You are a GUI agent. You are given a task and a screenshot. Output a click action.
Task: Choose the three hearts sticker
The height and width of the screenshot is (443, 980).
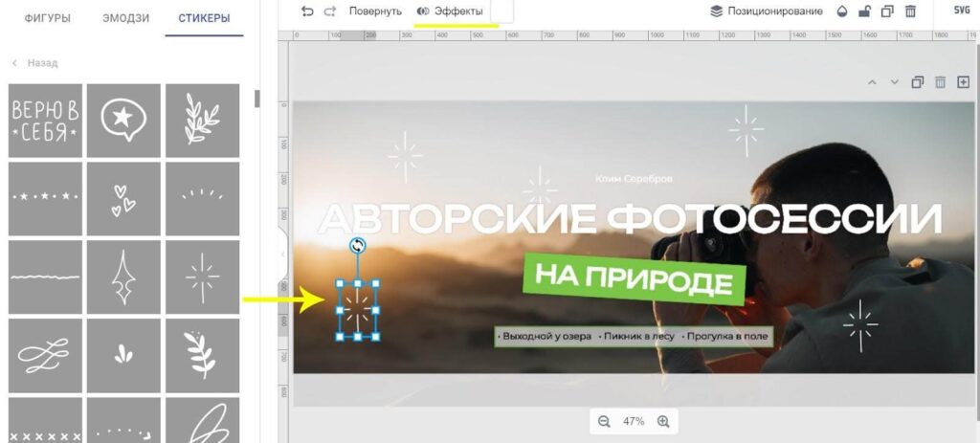point(123,199)
